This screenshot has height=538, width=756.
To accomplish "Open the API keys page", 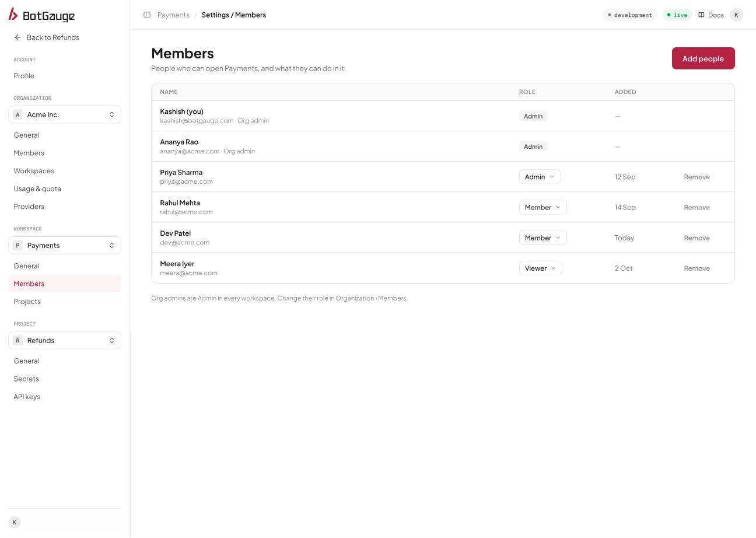I will point(27,397).
